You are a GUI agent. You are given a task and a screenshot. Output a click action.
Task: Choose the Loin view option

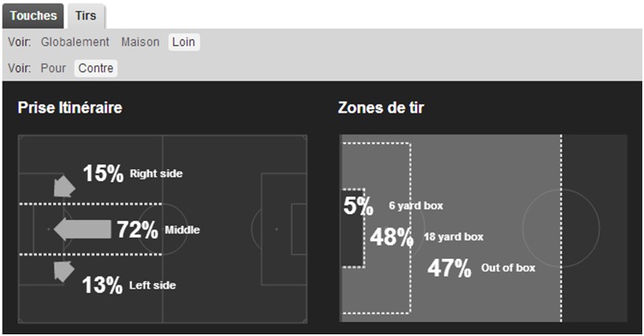coord(184,41)
